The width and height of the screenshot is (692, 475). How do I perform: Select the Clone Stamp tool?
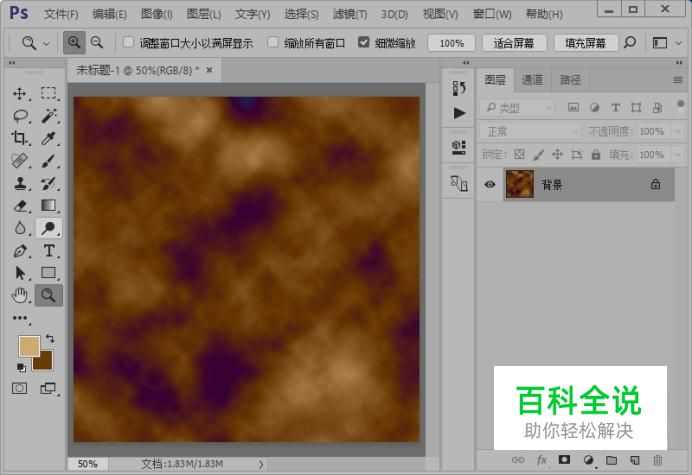point(19,183)
